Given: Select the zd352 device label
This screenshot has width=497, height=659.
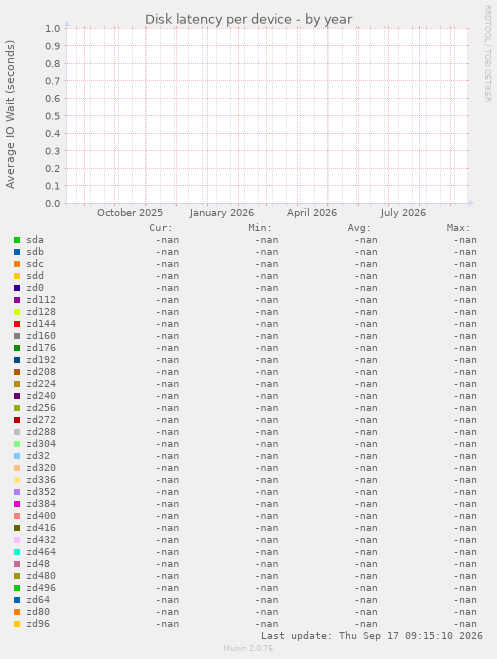Looking at the screenshot, I should (41, 492).
